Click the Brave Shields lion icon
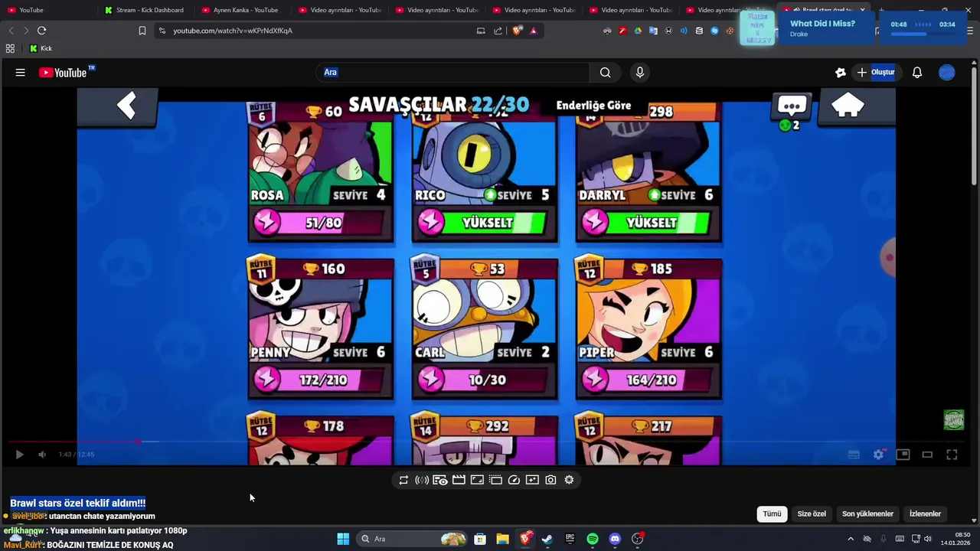980x551 pixels. pyautogui.click(x=518, y=31)
